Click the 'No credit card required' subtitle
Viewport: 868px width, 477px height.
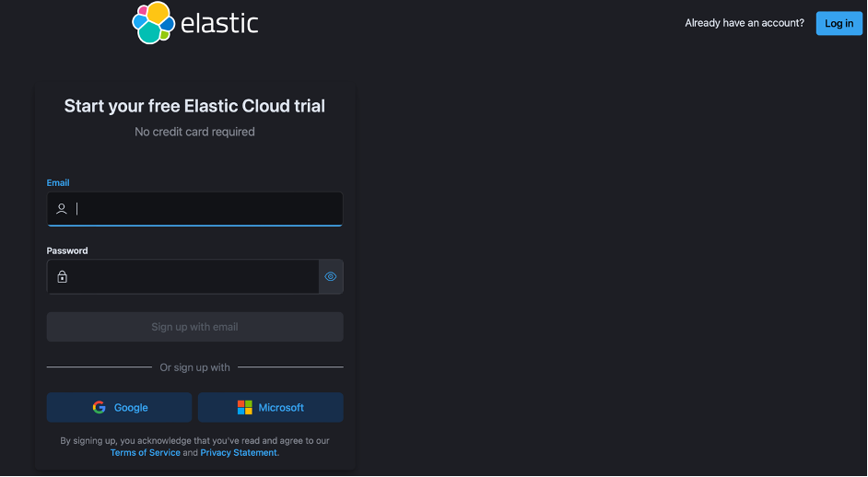tap(194, 132)
